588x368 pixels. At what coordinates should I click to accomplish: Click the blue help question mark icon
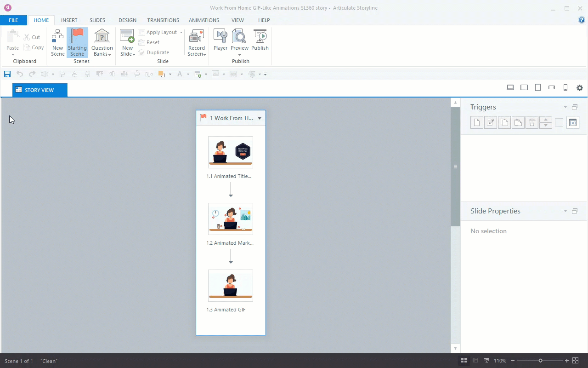click(582, 20)
